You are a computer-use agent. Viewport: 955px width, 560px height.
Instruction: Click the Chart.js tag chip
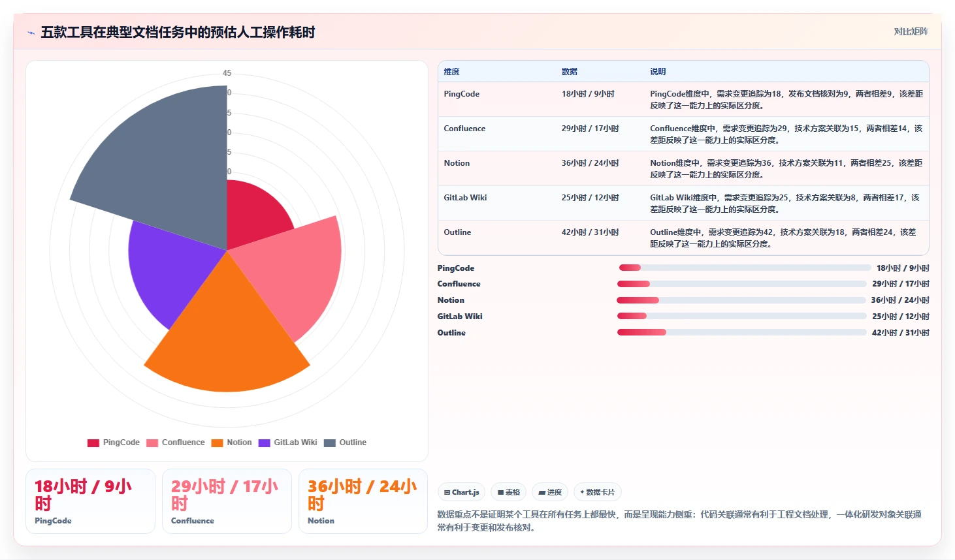pos(461,492)
